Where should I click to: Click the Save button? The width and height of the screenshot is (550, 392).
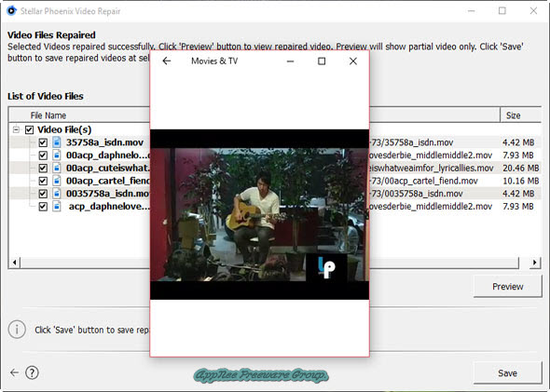[507, 373]
